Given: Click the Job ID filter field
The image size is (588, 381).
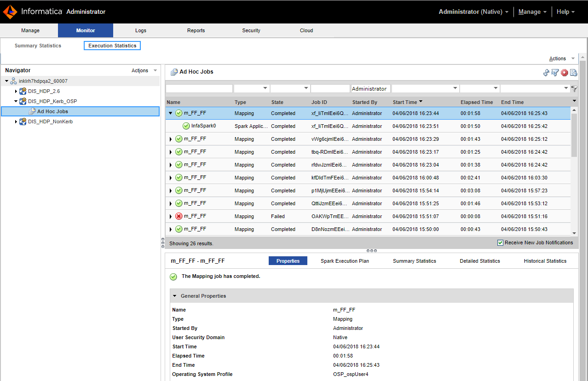Looking at the screenshot, I should point(330,88).
